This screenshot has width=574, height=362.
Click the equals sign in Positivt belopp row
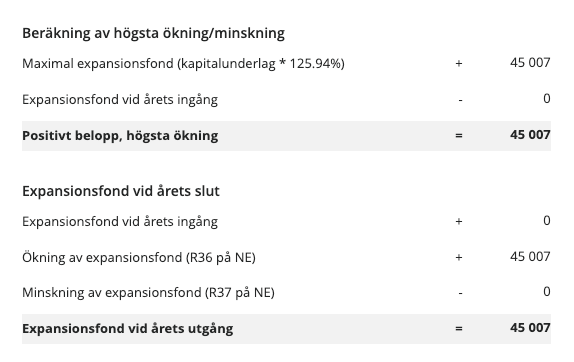459,135
